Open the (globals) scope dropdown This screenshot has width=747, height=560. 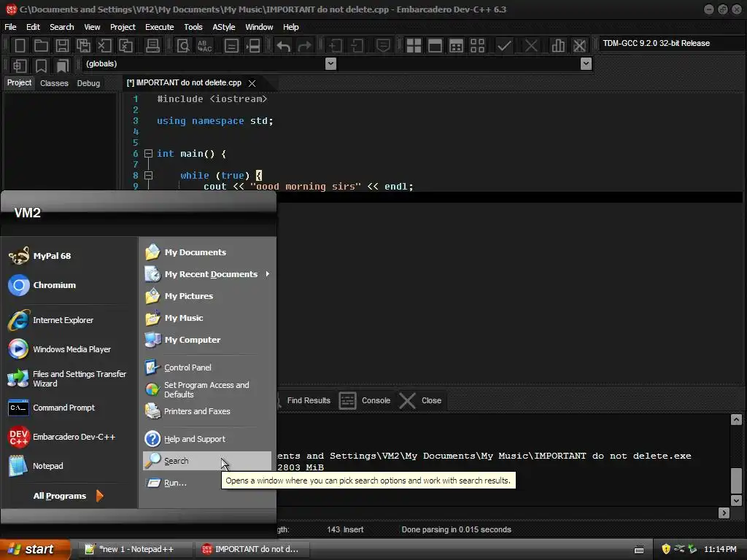pos(330,64)
